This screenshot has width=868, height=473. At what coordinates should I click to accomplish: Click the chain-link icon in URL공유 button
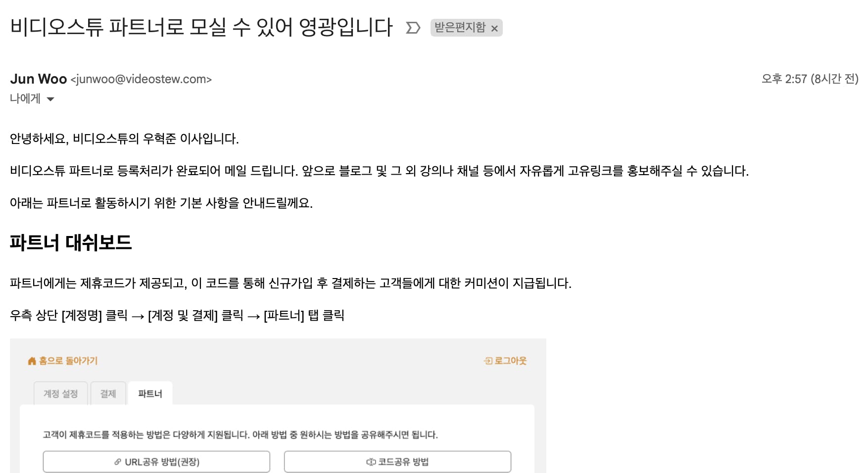(x=118, y=462)
